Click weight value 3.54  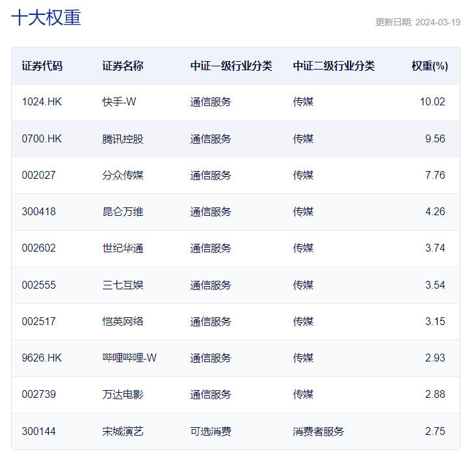(x=435, y=285)
